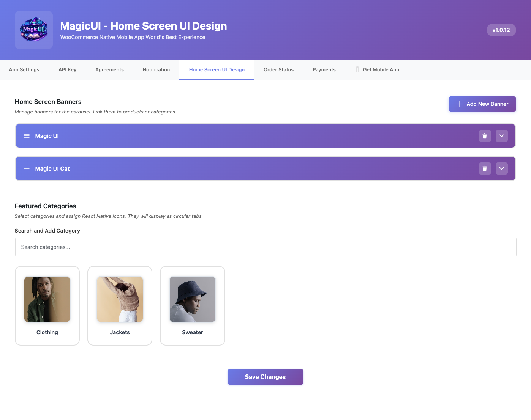Expand the Magic UI banner panel
Image resolution: width=531 pixels, height=420 pixels.
point(501,136)
